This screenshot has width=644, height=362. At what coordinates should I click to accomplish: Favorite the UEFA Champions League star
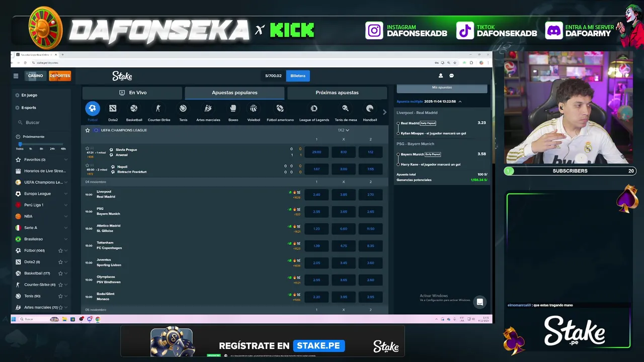pyautogui.click(x=88, y=130)
